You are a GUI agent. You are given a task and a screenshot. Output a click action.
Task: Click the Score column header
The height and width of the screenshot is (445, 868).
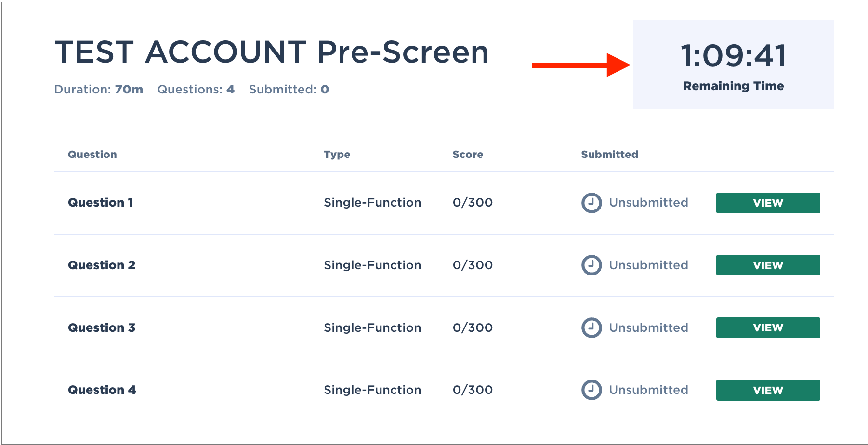click(468, 155)
